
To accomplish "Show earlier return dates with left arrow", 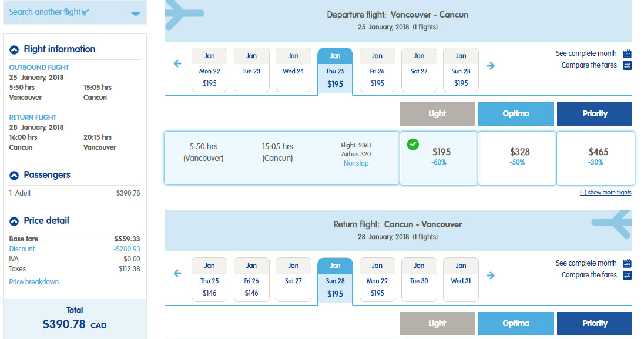I will coord(178,273).
